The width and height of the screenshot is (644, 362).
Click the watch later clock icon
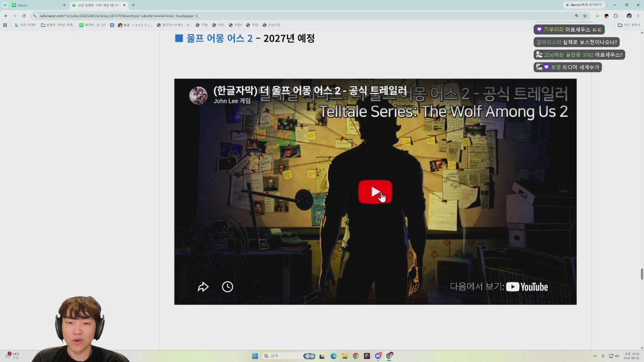coord(227,287)
